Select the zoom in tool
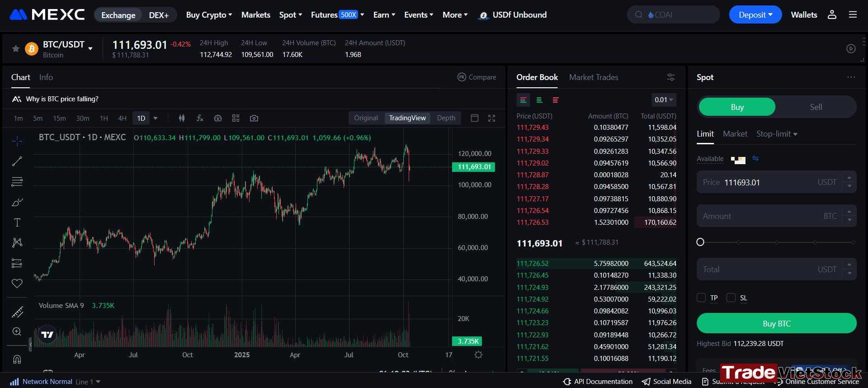Viewport: 868px width, 388px height. click(17, 331)
